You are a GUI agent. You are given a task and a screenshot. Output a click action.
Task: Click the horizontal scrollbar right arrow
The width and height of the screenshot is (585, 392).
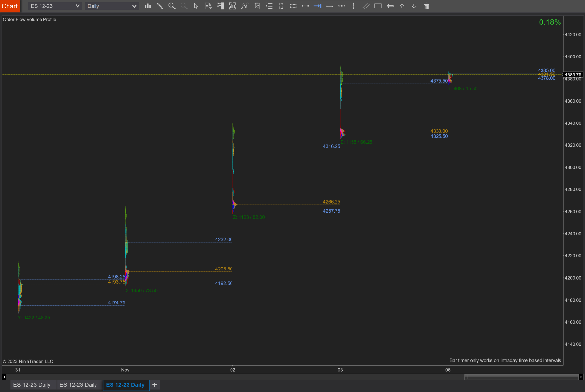581,377
